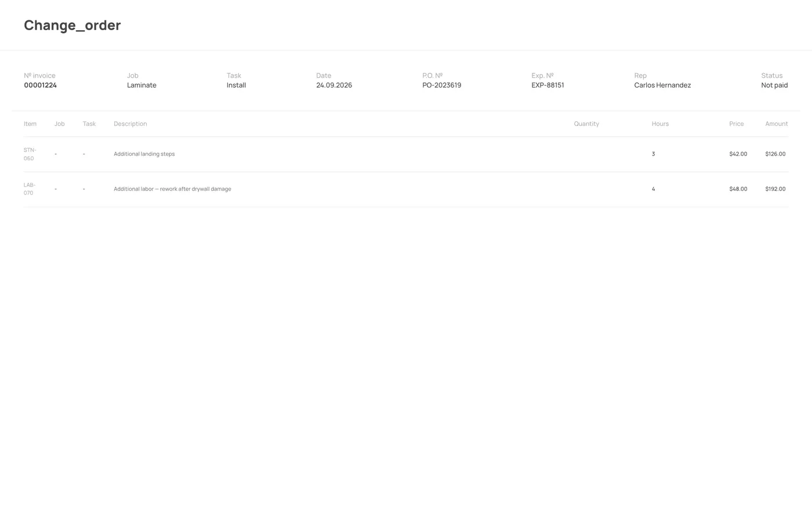Viewport: 812px width, 508px height.
Task: Click the Quantity column header
Action: (x=586, y=124)
